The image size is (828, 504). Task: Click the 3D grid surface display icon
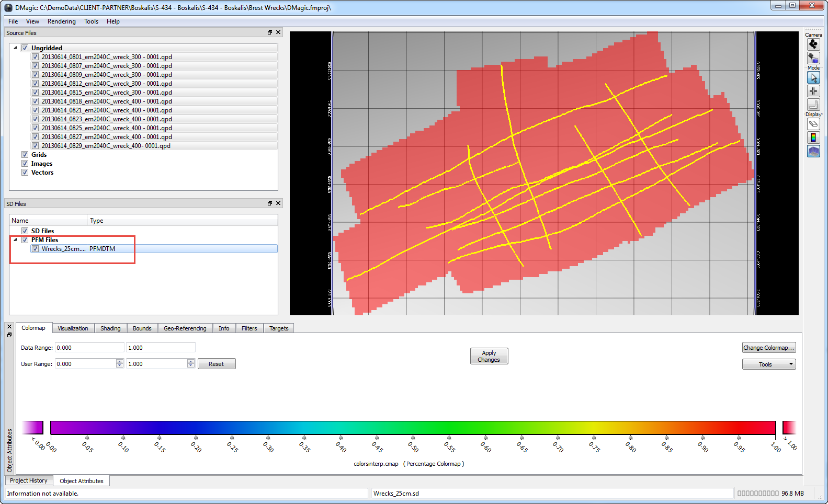coord(813,151)
